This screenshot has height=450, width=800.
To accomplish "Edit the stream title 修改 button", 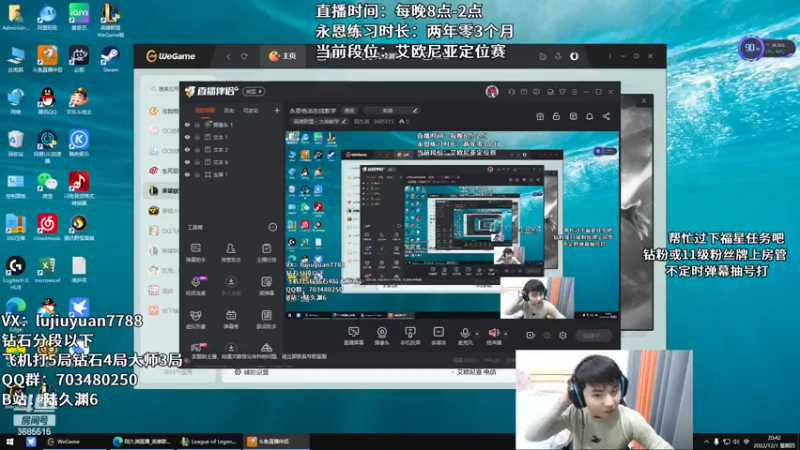I will coord(349,110).
